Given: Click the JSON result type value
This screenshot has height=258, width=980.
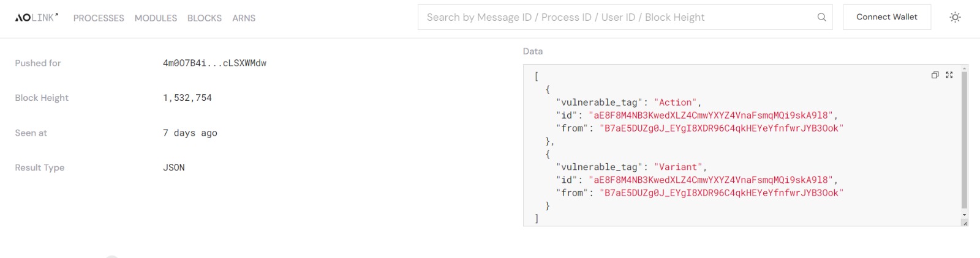Looking at the screenshot, I should [x=174, y=168].
